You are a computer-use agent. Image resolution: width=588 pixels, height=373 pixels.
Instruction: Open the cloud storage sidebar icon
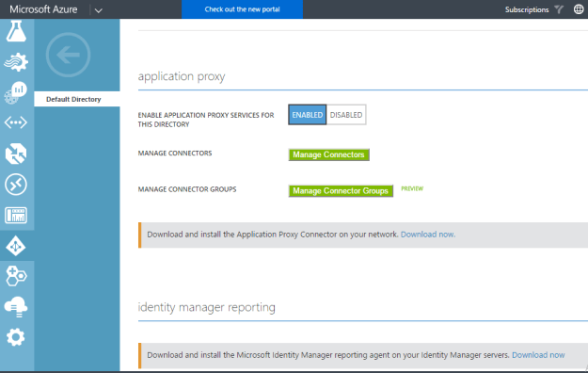click(16, 307)
